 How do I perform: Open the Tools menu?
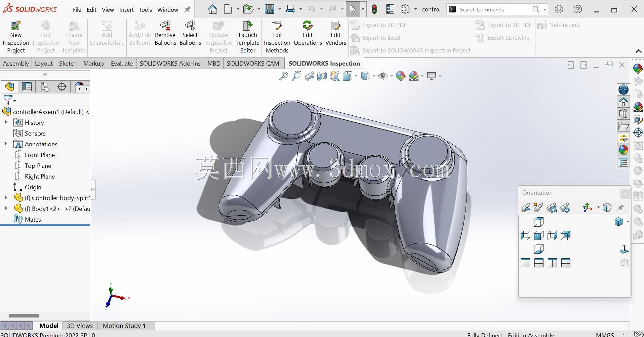tap(146, 10)
